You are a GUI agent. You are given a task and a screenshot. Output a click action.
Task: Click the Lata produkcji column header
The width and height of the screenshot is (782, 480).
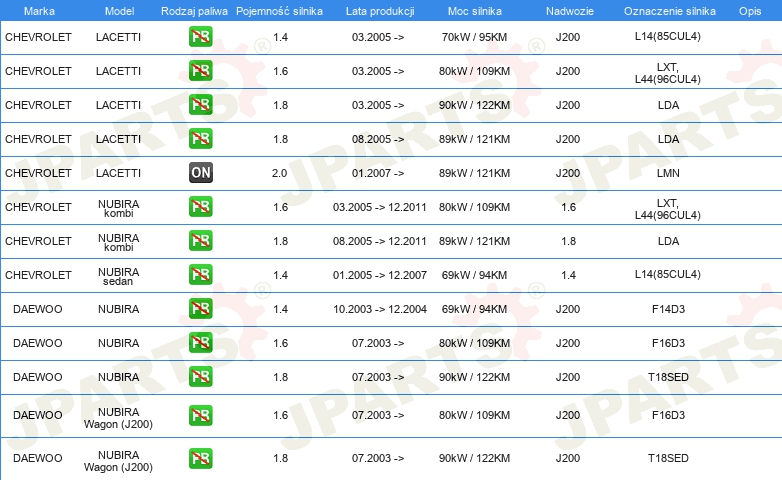point(380,11)
